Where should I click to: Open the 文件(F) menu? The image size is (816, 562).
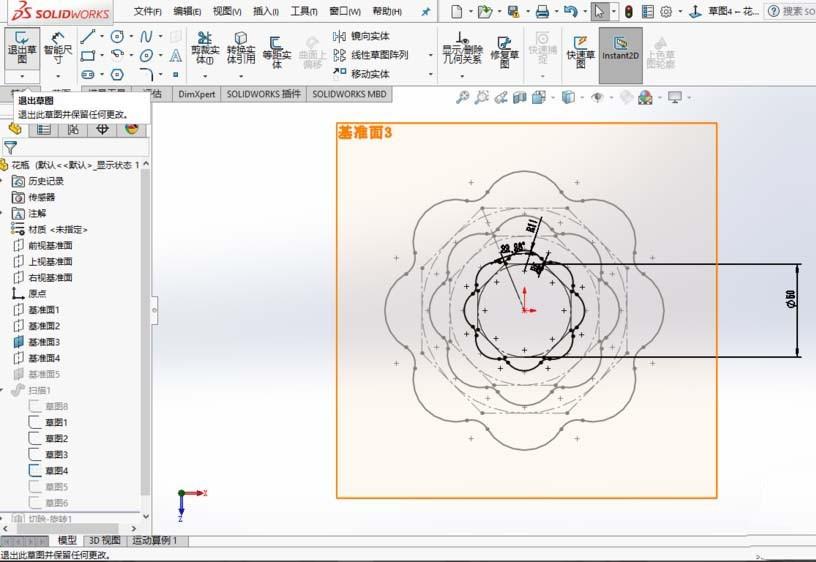point(147,11)
